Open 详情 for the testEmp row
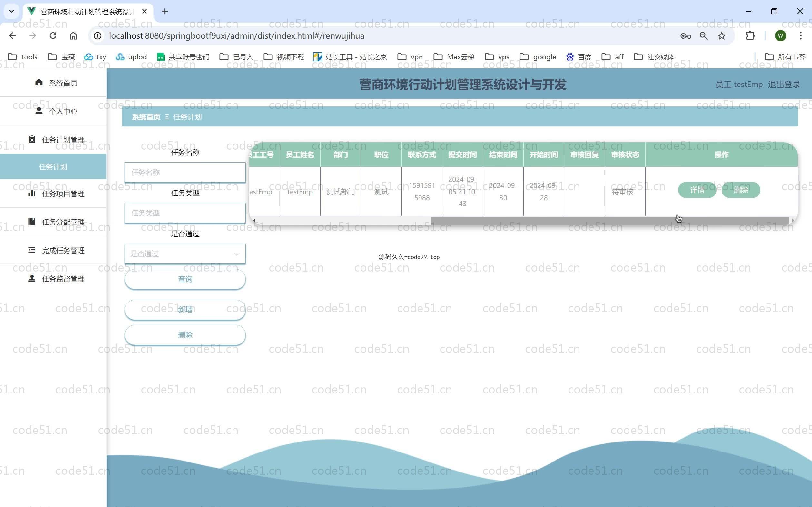Viewport: 812px width, 507px height. (697, 190)
